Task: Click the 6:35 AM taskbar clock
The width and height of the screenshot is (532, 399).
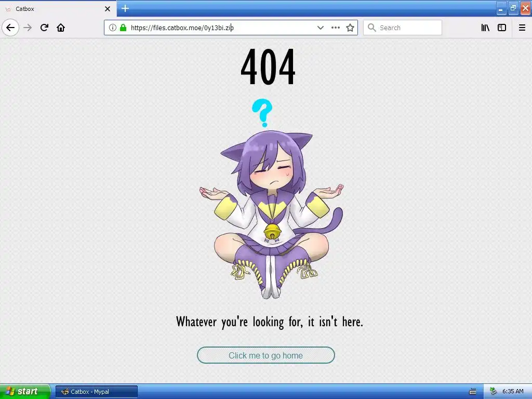Action: click(513, 392)
